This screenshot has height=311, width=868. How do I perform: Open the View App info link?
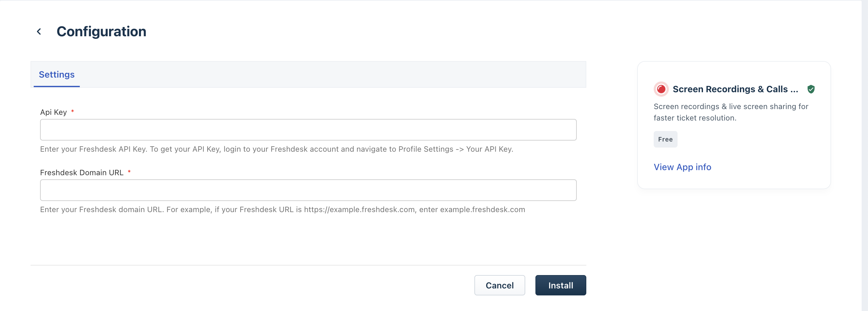(x=682, y=167)
